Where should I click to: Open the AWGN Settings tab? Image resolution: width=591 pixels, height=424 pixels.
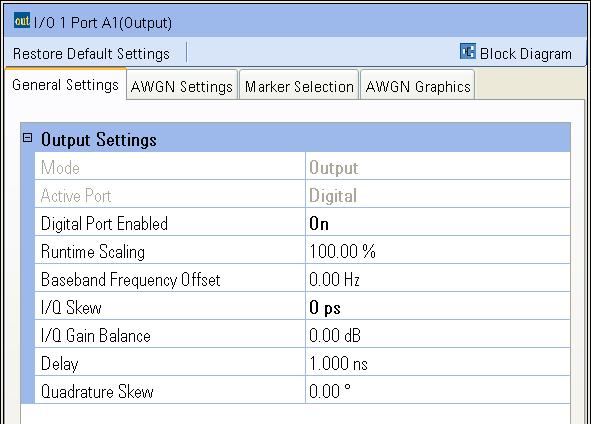click(x=182, y=87)
